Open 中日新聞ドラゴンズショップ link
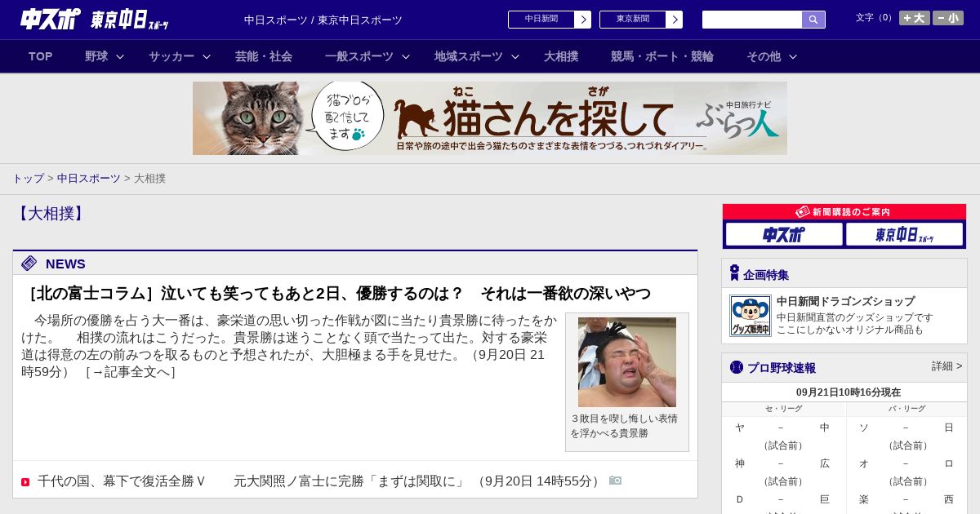Screen dimensions: 980x514 pyautogui.click(x=845, y=301)
